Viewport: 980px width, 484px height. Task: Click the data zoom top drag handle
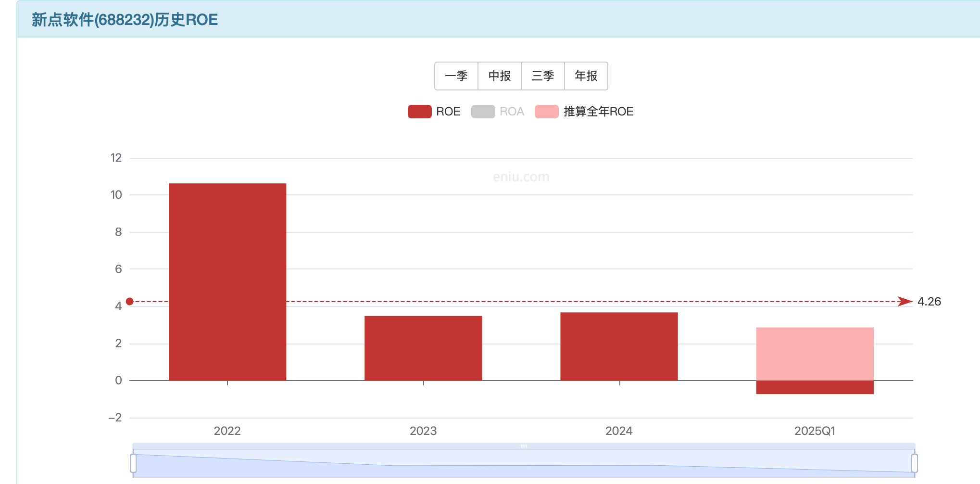[x=524, y=446]
